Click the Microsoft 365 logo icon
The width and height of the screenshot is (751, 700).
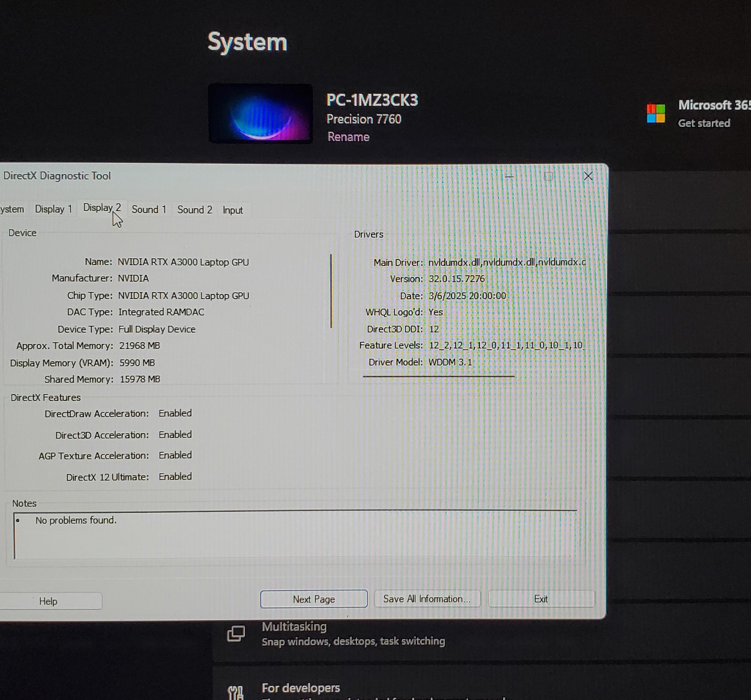coord(655,113)
